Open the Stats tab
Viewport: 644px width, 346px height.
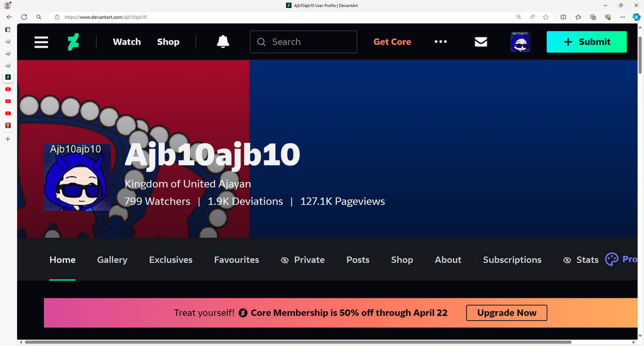(x=581, y=260)
